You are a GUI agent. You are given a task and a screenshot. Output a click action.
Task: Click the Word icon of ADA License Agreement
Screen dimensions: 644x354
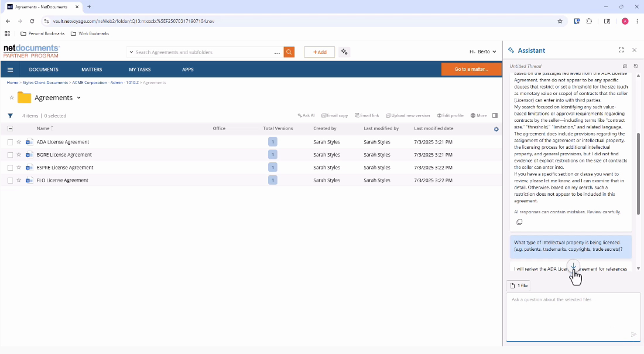click(29, 142)
